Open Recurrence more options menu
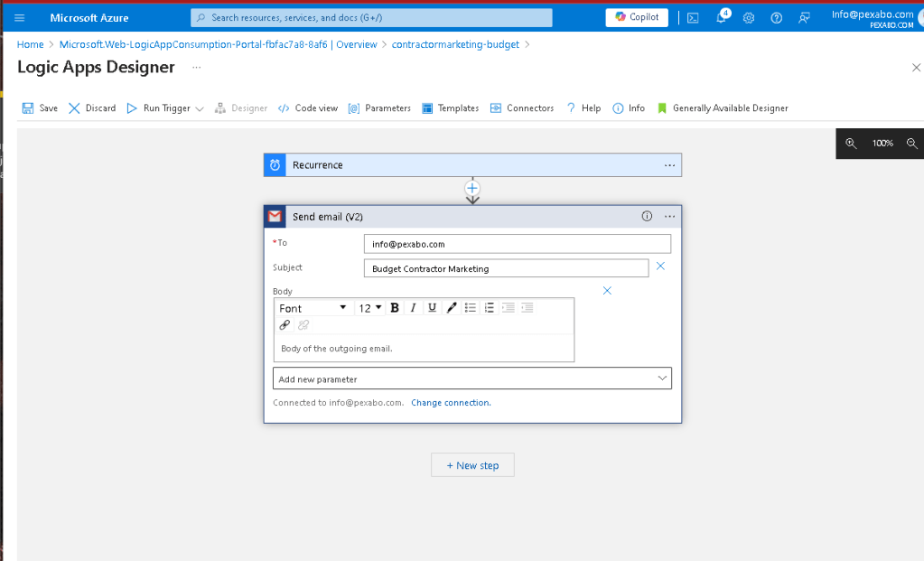This screenshot has height=561, width=924. click(x=669, y=165)
